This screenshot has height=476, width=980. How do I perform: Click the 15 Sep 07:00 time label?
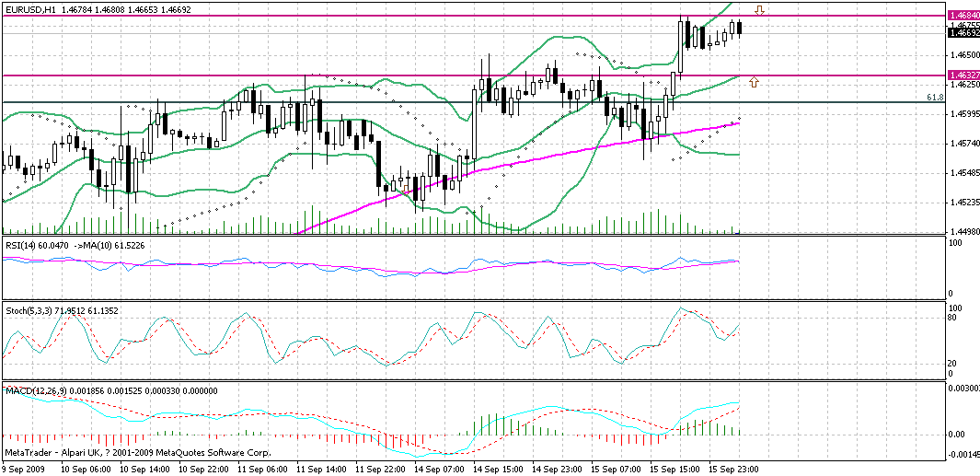[616, 469]
